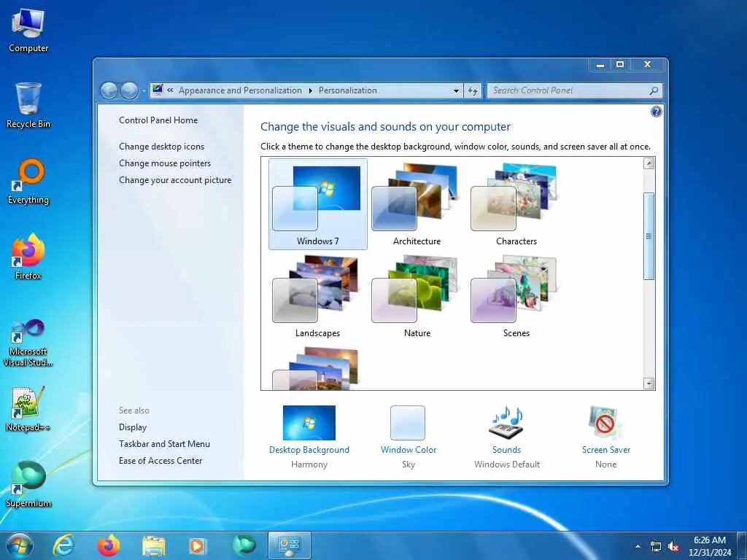
Task: Open Desktop Background Harmony thumbnail
Action: pos(309,423)
